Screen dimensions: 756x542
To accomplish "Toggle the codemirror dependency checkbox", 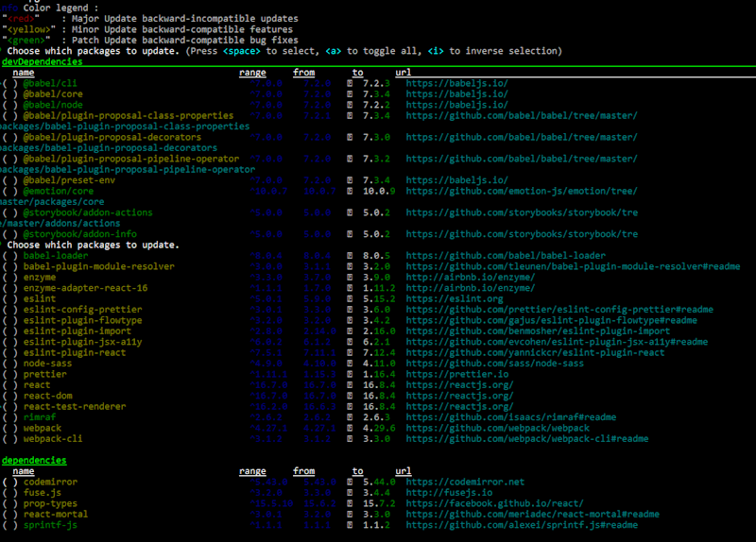I will click(x=10, y=482).
